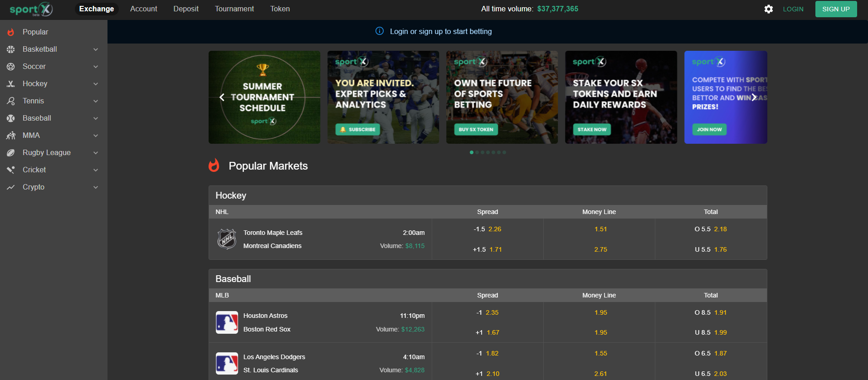Click the Hockey sticks icon in sidebar
This screenshot has width=868, height=380.
[x=11, y=84]
